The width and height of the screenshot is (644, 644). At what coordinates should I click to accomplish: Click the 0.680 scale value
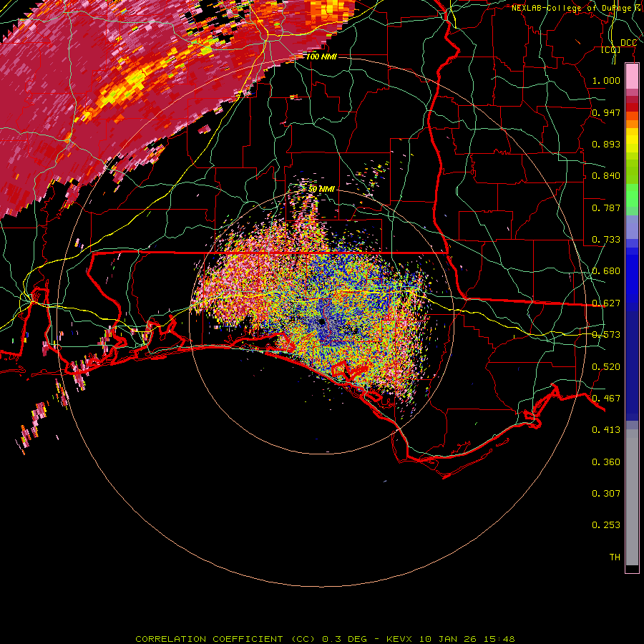click(x=606, y=271)
